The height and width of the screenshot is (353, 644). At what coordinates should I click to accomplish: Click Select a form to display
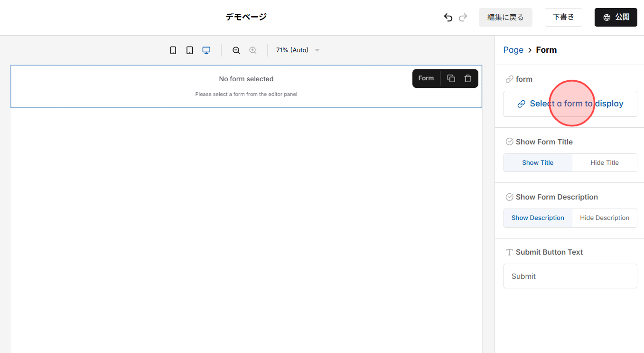click(570, 103)
